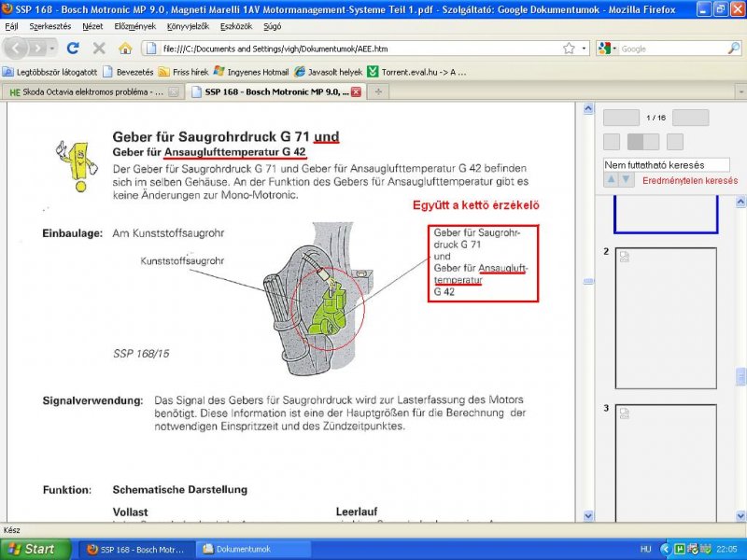
Task: List all tabs via the tab-strip dropdown
Action: coord(740,91)
